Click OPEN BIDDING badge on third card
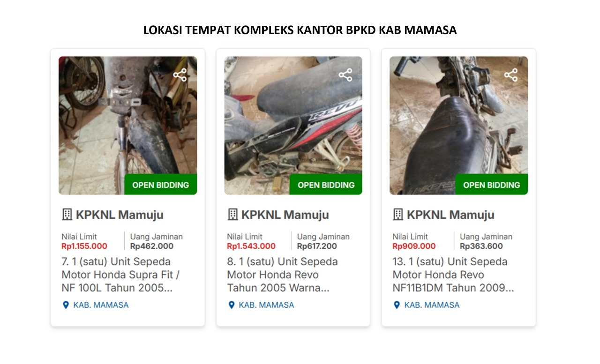This screenshot has width=600, height=364. click(491, 185)
